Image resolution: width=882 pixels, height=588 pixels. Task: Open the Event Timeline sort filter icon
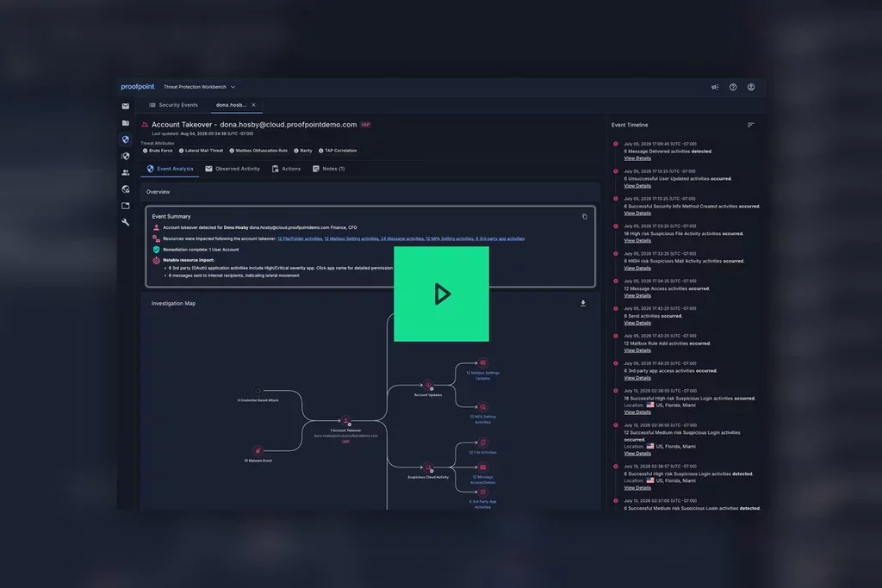pos(751,125)
